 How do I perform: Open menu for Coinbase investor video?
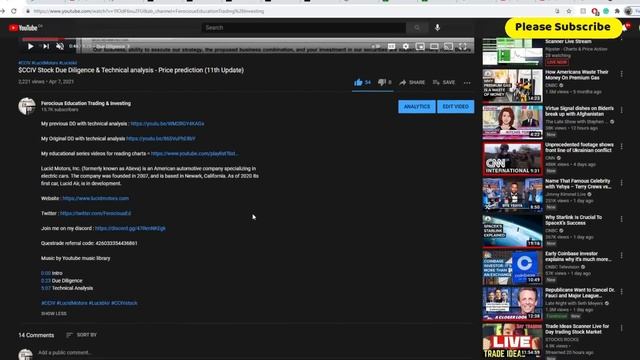pos(622,256)
